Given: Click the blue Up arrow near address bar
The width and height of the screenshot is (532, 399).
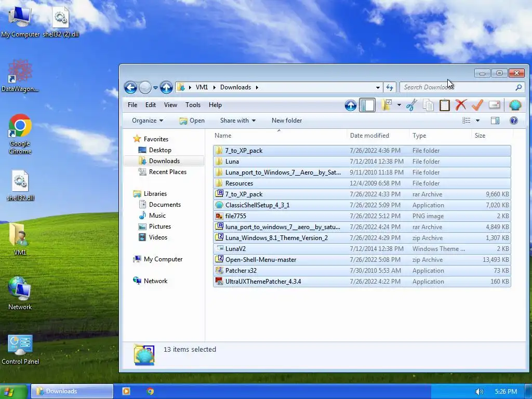Looking at the screenshot, I should 166,87.
